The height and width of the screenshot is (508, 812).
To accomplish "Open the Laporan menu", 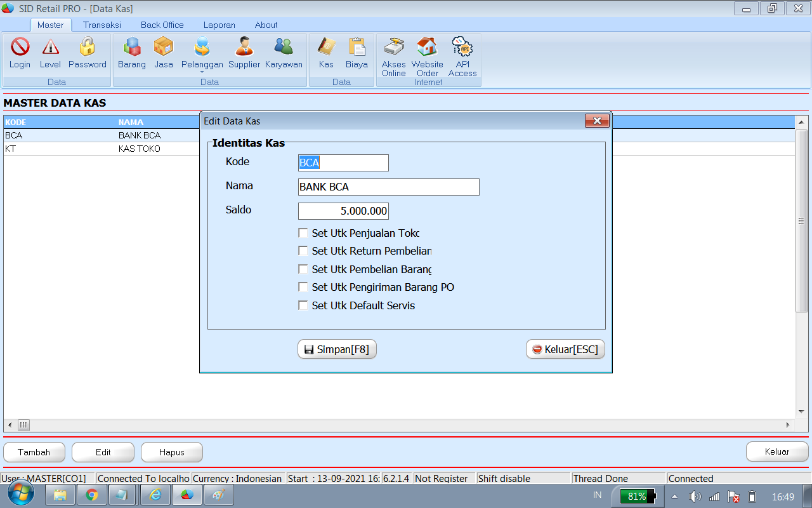I will [x=219, y=25].
